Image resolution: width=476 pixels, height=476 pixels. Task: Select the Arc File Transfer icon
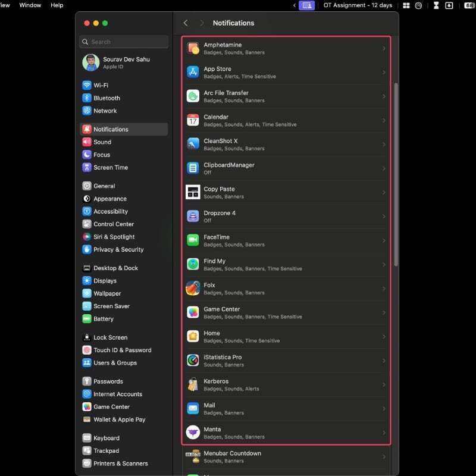tap(193, 96)
